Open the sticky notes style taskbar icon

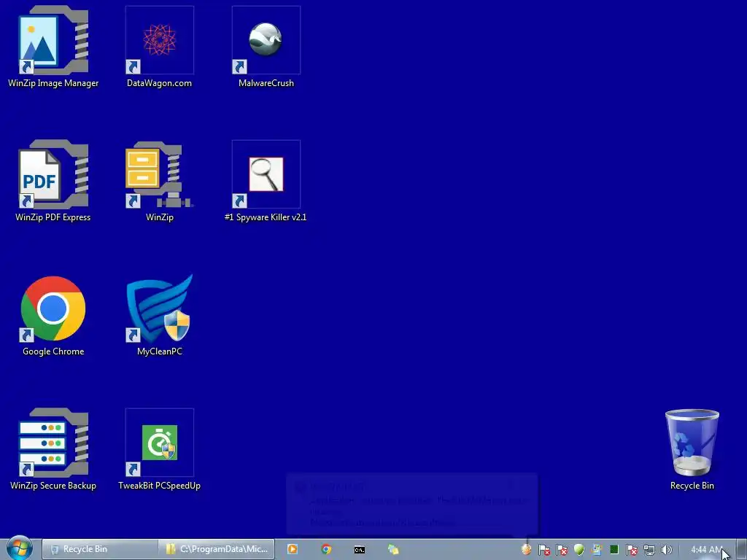coord(393,550)
